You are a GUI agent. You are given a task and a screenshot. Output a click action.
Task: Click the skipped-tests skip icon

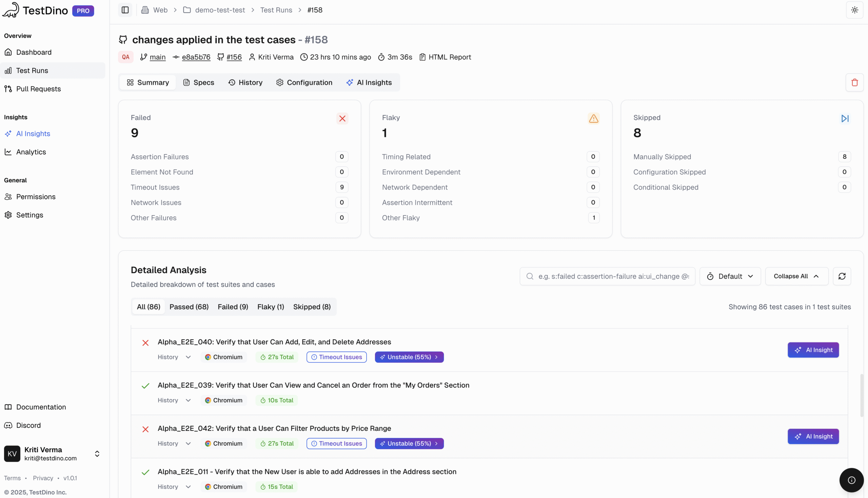pyautogui.click(x=845, y=118)
